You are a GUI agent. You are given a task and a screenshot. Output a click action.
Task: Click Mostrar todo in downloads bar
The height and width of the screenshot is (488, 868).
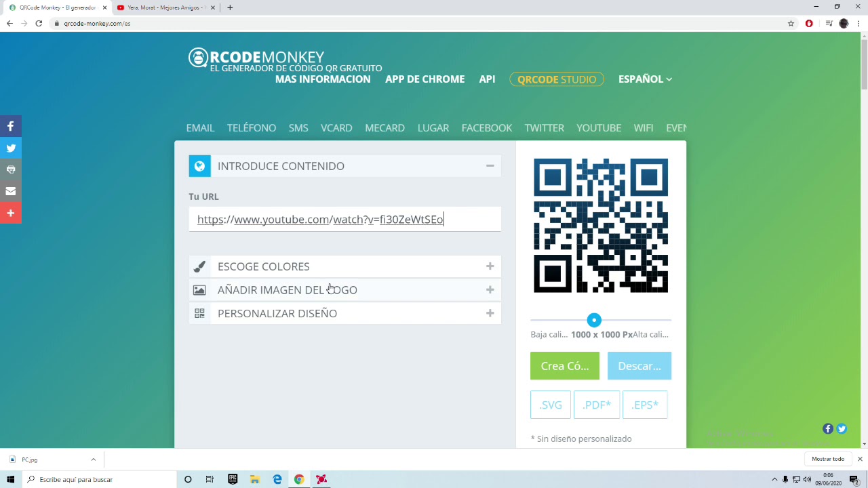tap(828, 459)
